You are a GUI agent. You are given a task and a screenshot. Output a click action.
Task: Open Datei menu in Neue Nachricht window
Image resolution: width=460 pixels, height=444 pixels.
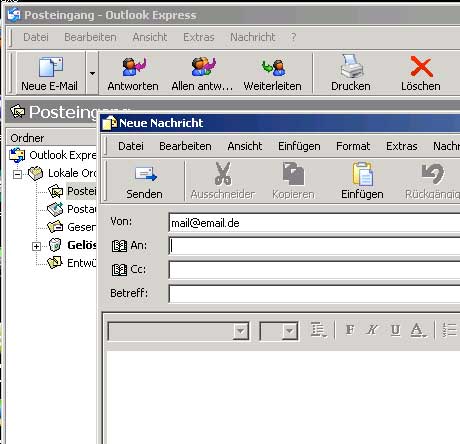pyautogui.click(x=131, y=146)
